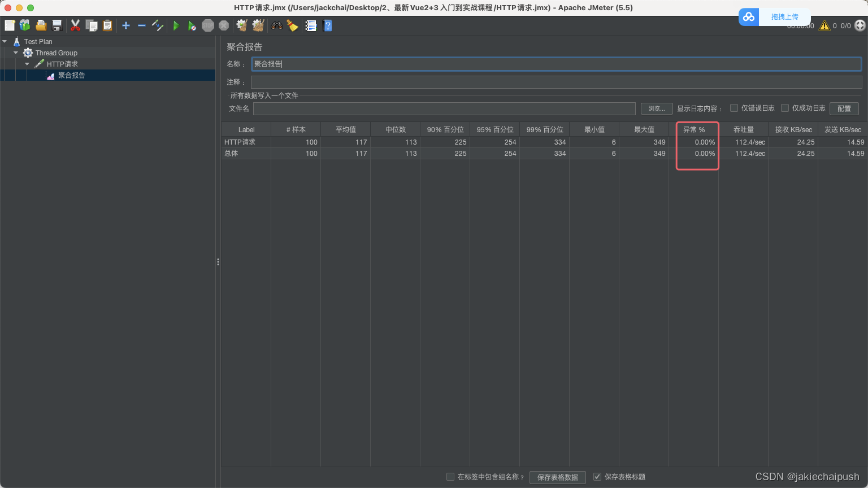This screenshot has width=868, height=488.
Task: Open Search with the binoculars icon
Action: click(x=277, y=25)
